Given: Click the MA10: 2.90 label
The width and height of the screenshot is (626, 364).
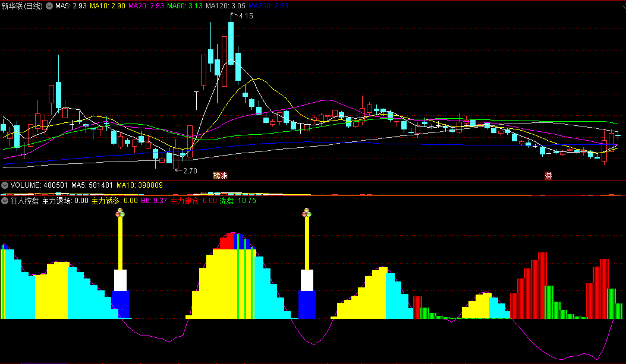Looking at the screenshot, I should click(x=108, y=6).
